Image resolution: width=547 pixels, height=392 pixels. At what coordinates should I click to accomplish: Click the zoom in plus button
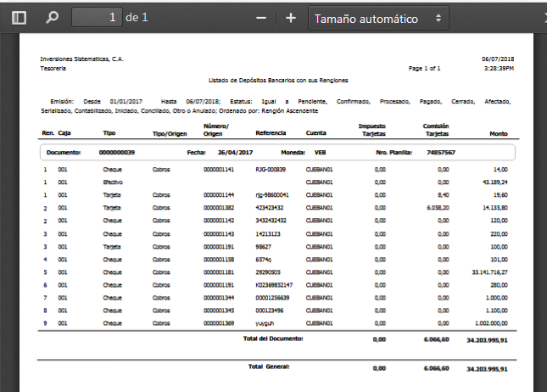(x=290, y=18)
